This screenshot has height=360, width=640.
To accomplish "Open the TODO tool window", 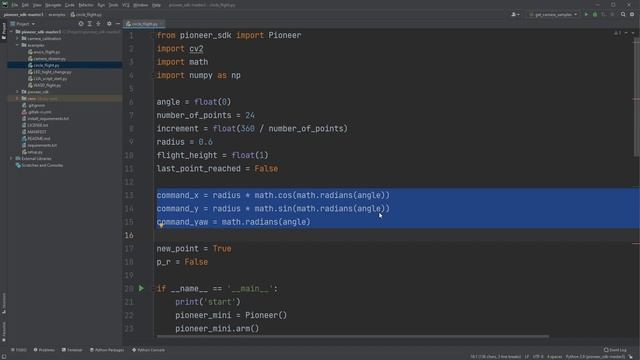I will click(19, 350).
